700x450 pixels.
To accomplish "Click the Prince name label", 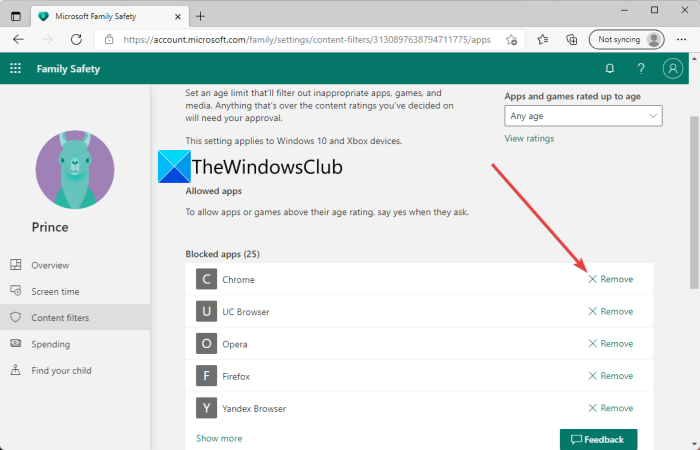I will click(x=50, y=227).
